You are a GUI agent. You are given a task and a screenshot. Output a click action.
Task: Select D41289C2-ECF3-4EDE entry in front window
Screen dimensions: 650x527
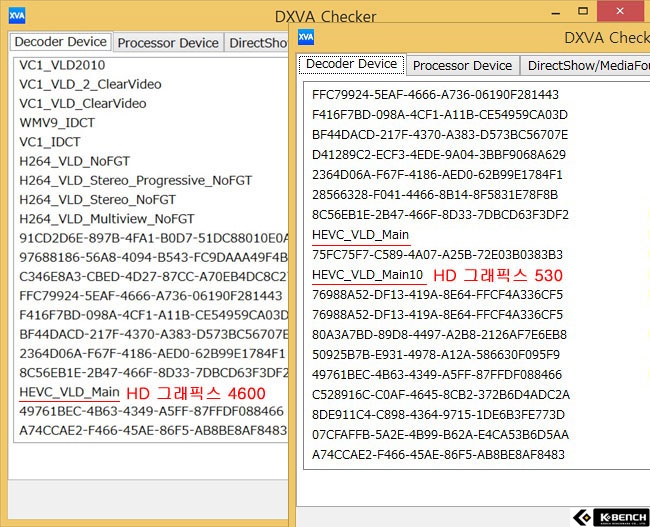click(x=439, y=155)
